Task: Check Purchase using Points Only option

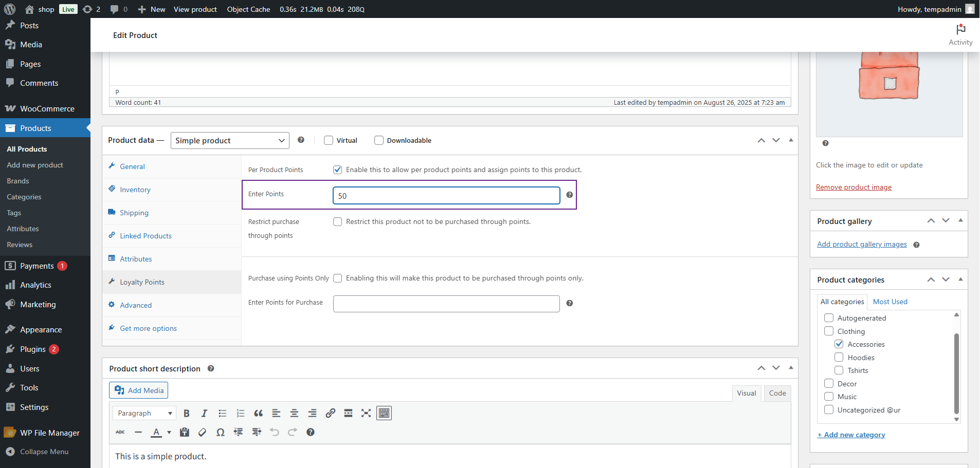Action: (x=337, y=278)
